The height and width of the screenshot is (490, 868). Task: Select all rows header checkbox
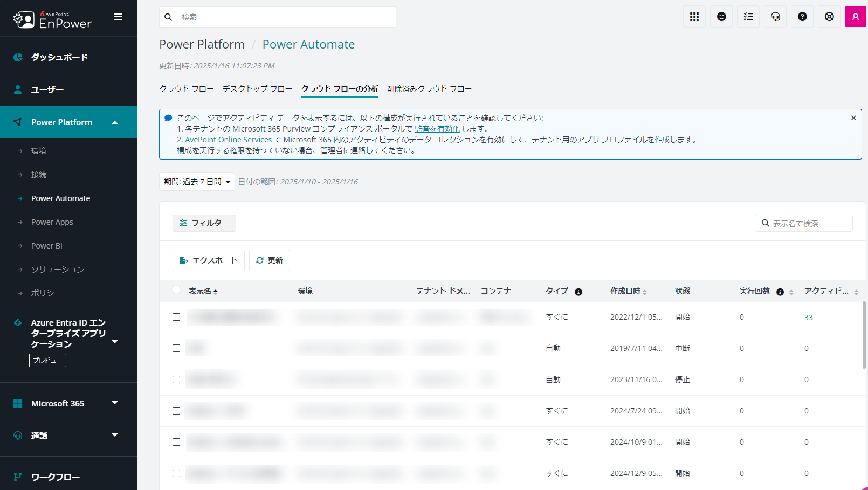176,289
